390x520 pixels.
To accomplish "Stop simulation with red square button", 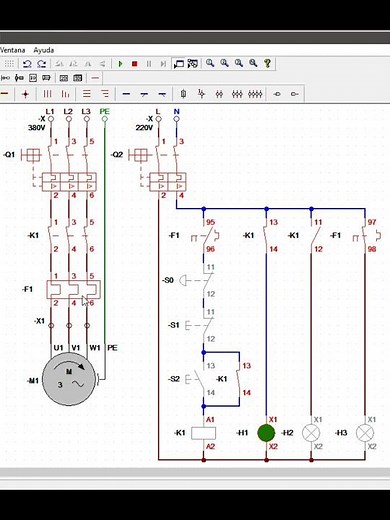I will click(x=135, y=63).
